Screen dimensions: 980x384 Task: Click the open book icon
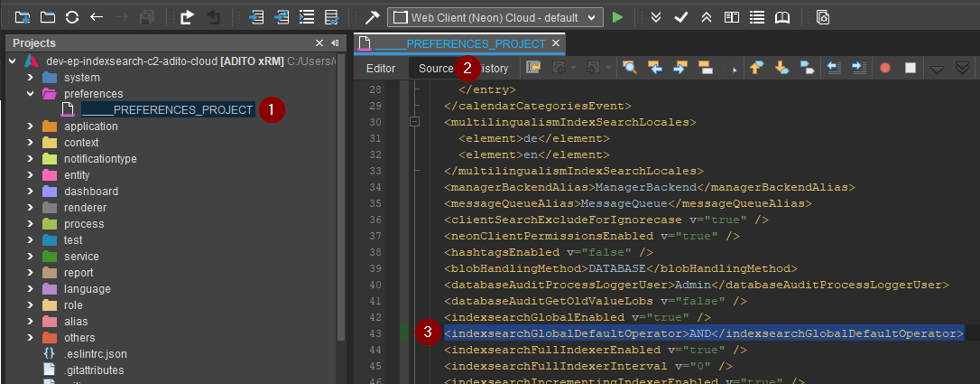782,17
